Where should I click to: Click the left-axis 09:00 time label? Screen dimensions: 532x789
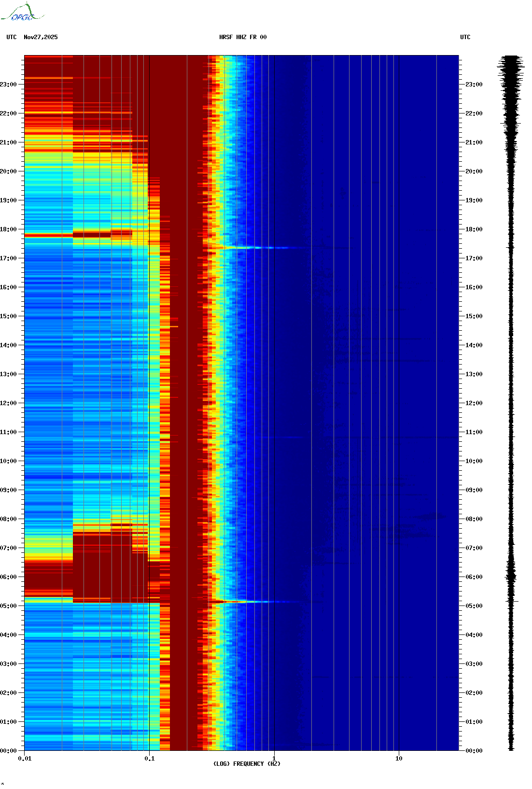pos(8,490)
